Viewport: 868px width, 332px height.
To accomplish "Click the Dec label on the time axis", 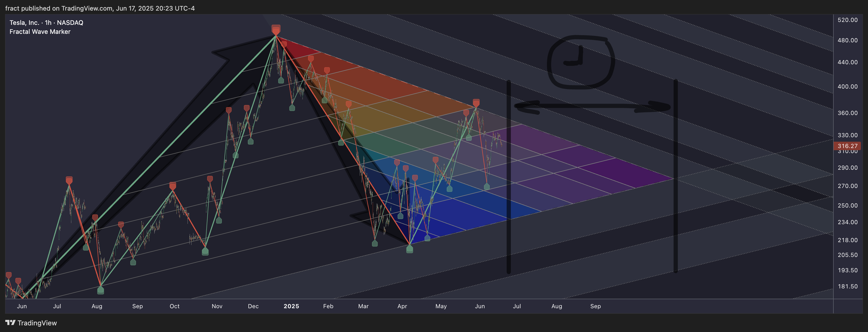I will pyautogui.click(x=253, y=306).
